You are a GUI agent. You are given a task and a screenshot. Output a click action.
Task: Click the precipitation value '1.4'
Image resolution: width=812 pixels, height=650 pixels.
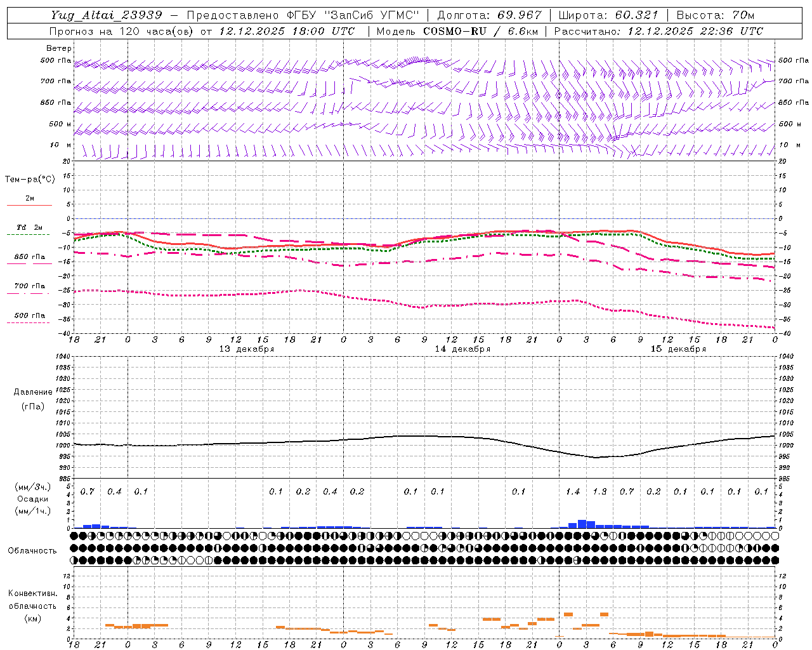[573, 491]
